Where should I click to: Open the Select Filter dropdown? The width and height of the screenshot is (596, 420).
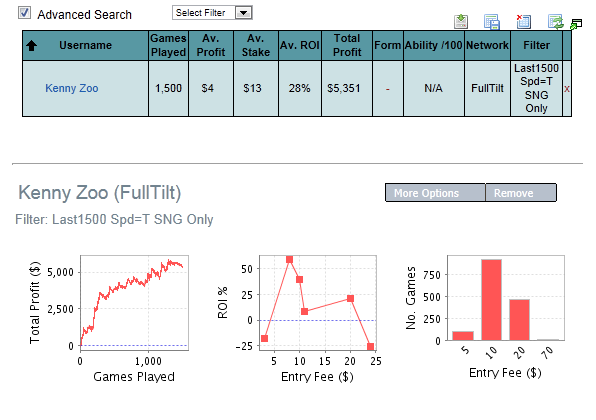pyautogui.click(x=212, y=13)
